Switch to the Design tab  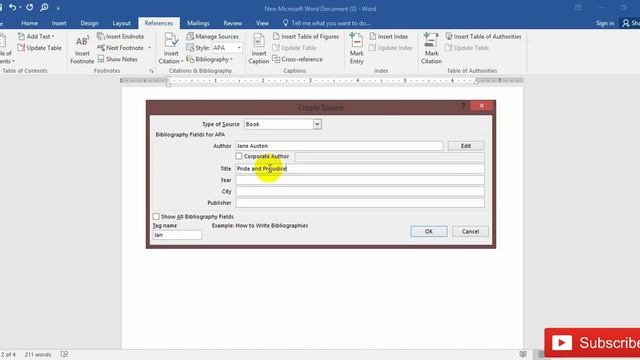click(x=89, y=23)
